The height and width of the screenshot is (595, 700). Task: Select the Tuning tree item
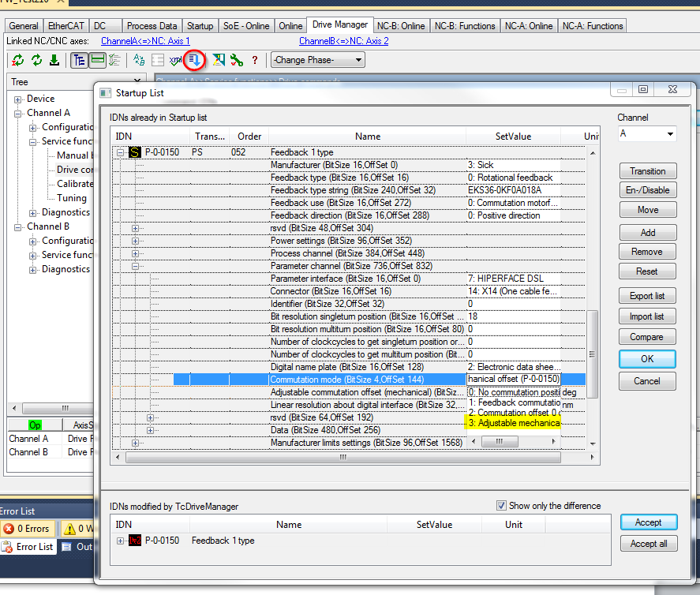72,198
